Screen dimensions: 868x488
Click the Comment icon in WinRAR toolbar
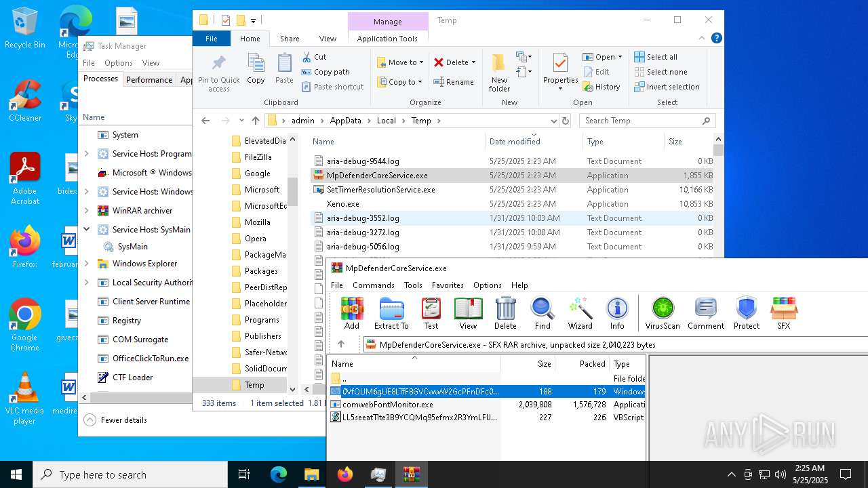coord(706,314)
